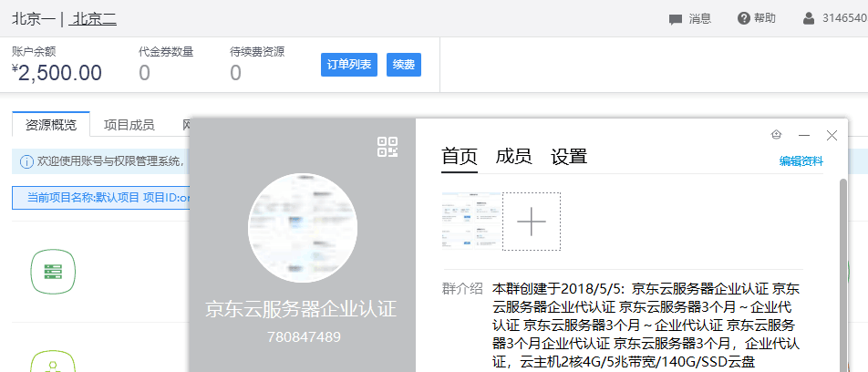Click the group name 京东云服务器企业认证
The width and height of the screenshot is (868, 372).
[301, 309]
